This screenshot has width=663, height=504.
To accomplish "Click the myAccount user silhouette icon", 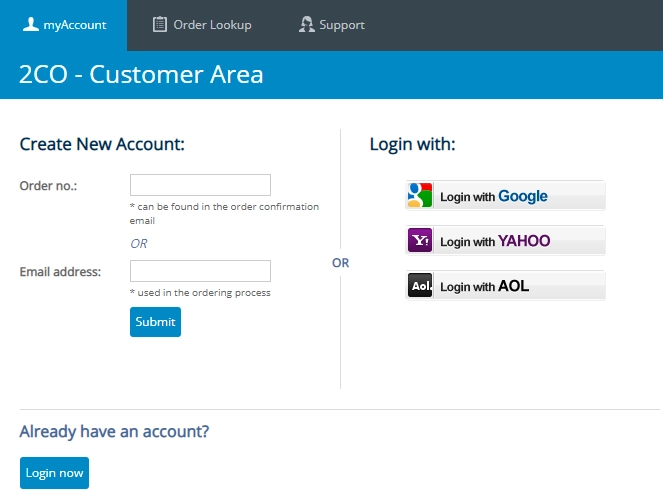I will [30, 24].
